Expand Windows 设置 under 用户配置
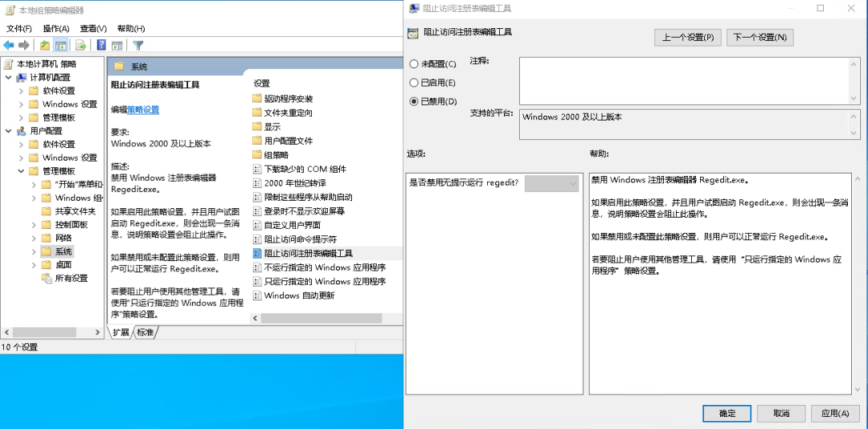This screenshot has height=429, width=868. pyautogui.click(x=21, y=157)
